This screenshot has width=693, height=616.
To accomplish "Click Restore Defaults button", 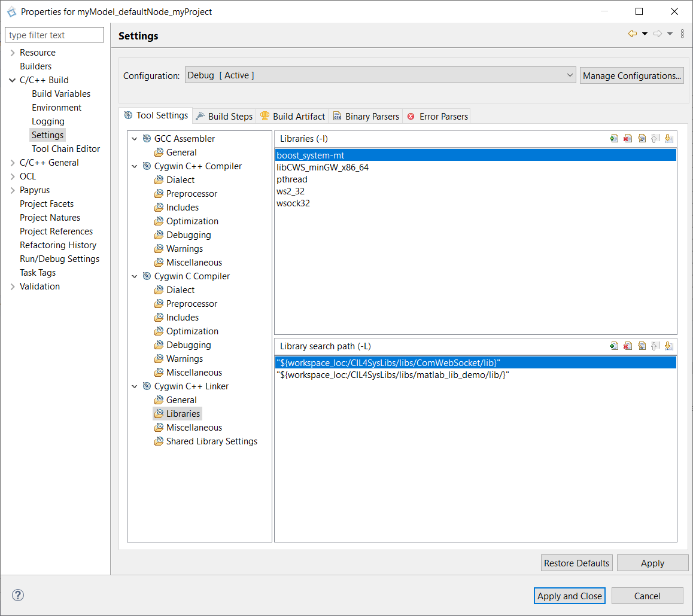I will click(576, 563).
